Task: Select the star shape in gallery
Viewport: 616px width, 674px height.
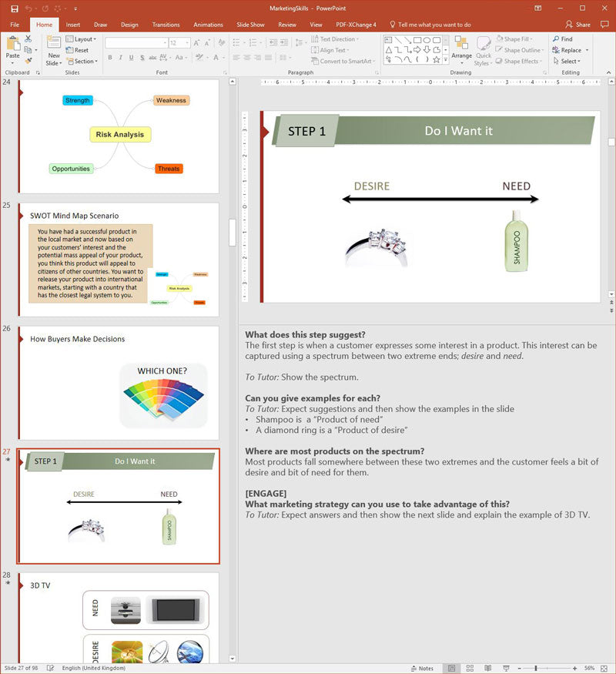Action: click(437, 59)
